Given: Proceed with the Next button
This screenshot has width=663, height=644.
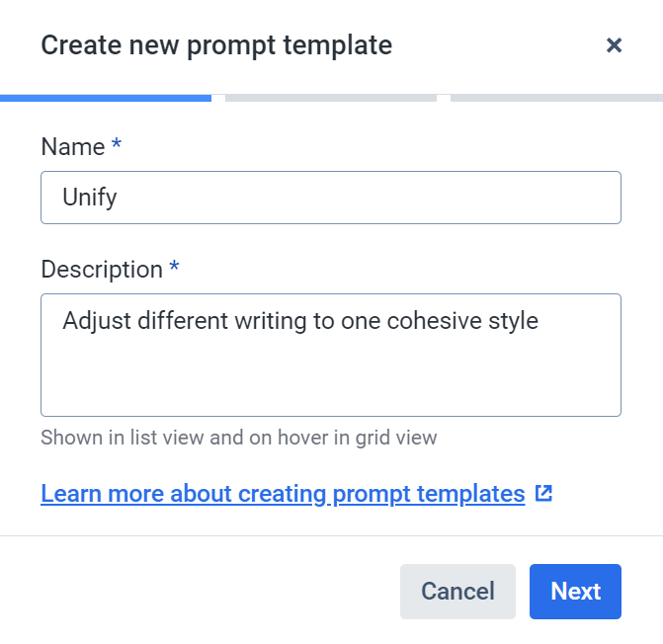Looking at the screenshot, I should [x=575, y=592].
